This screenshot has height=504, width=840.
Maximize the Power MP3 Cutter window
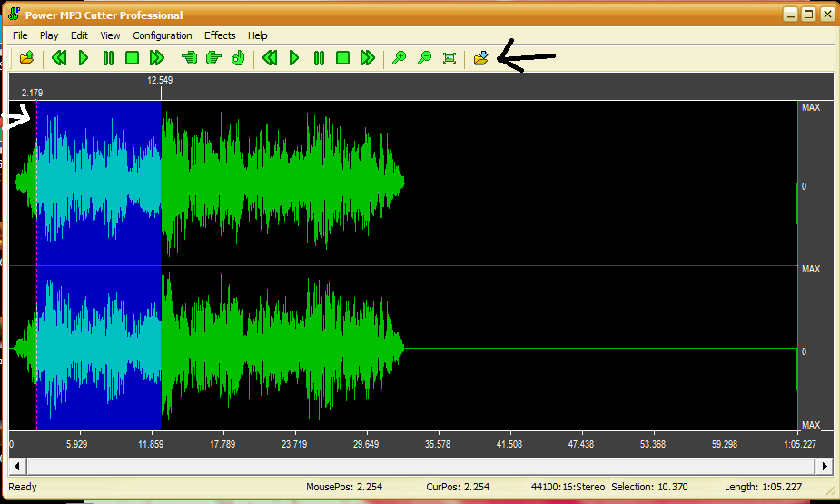click(809, 15)
